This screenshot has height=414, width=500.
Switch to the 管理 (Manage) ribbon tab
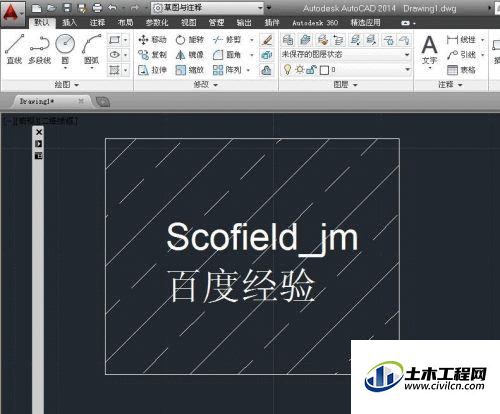[216, 23]
